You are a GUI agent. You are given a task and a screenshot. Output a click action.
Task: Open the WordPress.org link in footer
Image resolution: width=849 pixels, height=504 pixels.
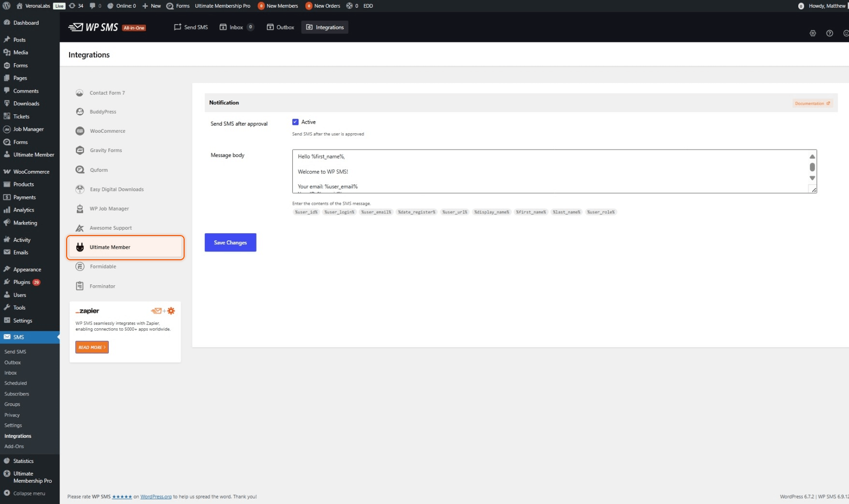point(156,497)
